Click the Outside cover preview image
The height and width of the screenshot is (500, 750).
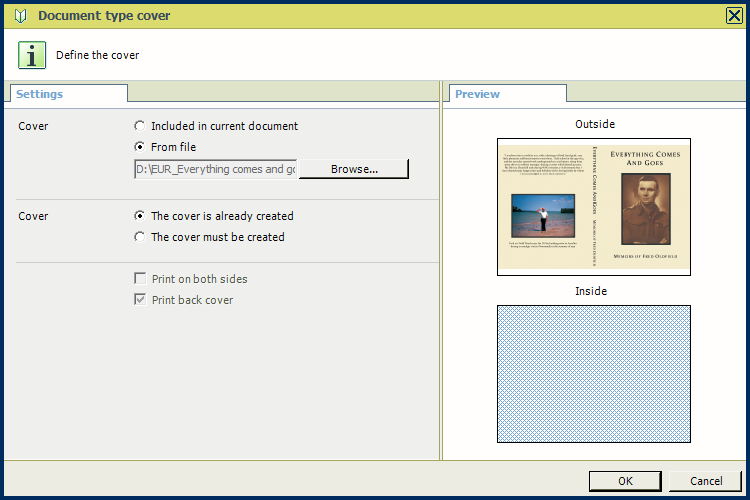(x=594, y=206)
